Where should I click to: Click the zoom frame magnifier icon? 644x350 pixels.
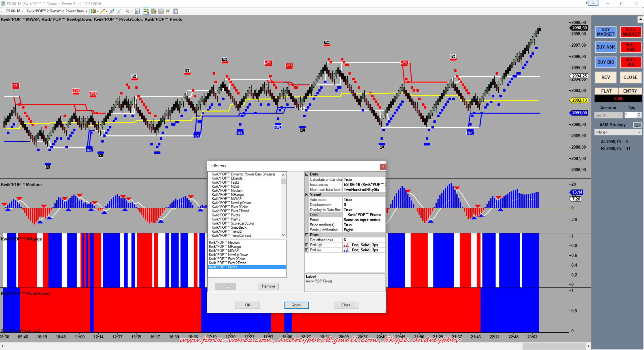pyautogui.click(x=137, y=11)
